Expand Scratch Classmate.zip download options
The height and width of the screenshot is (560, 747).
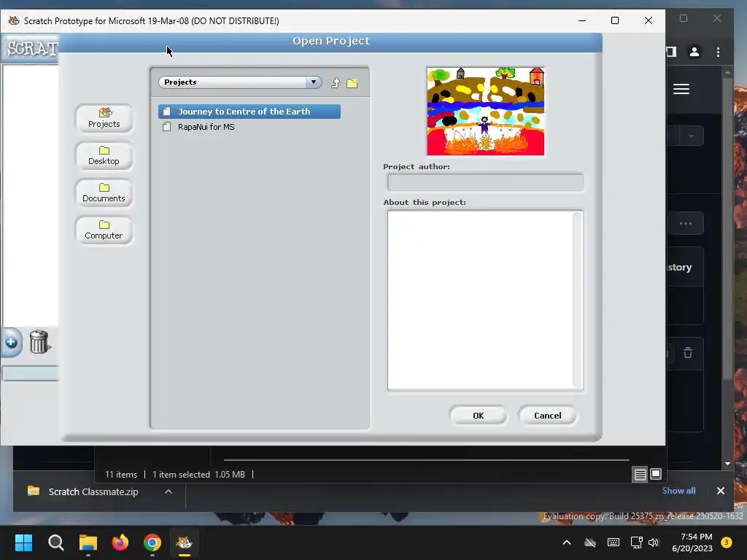pos(169,491)
